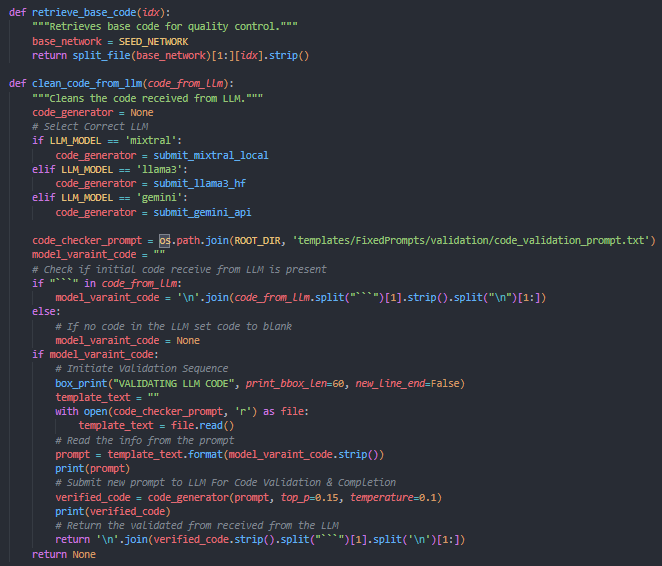Click file.read() call
The image size is (662, 566).
click(x=202, y=425)
